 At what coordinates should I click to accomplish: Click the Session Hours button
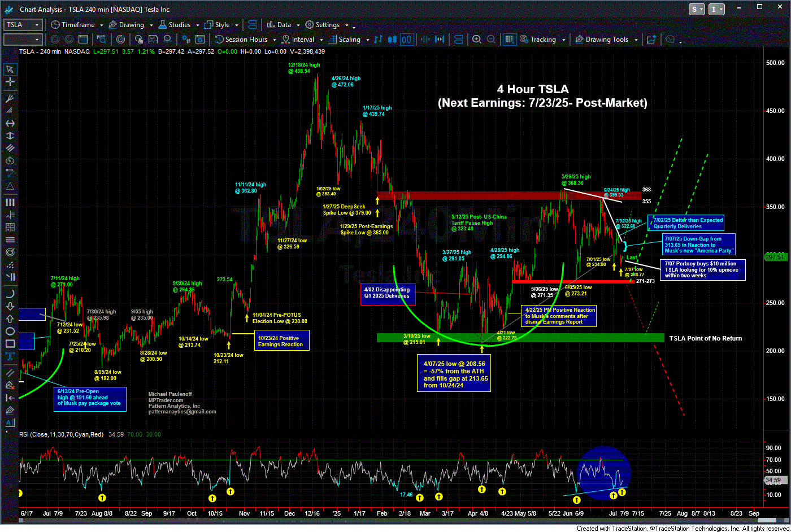pyautogui.click(x=241, y=40)
